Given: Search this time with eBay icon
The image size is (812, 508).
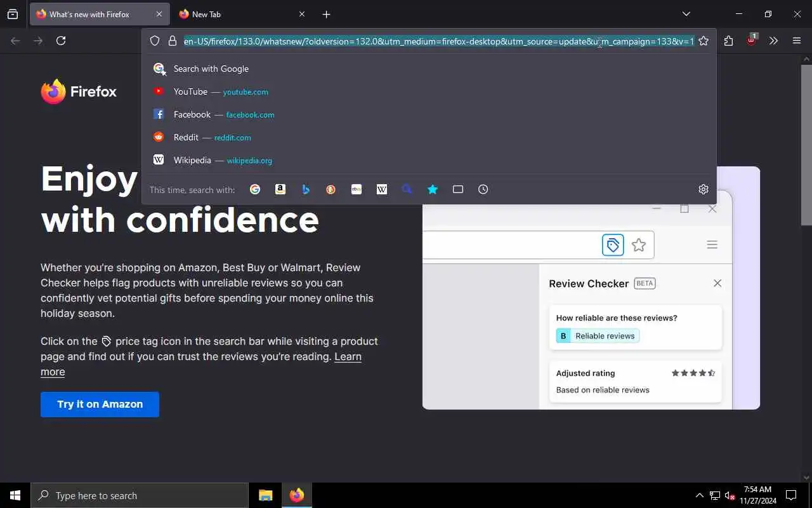Looking at the screenshot, I should coord(357,189).
